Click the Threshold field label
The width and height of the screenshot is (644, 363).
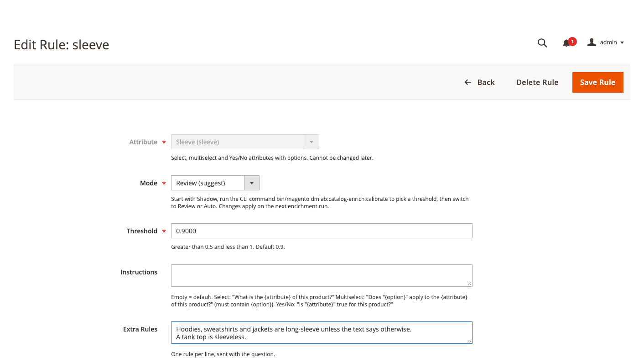[x=142, y=231]
